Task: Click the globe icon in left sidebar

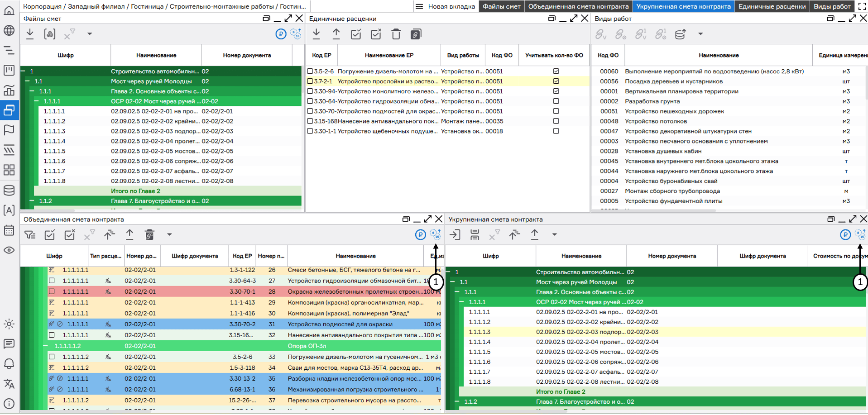Action: [x=9, y=30]
